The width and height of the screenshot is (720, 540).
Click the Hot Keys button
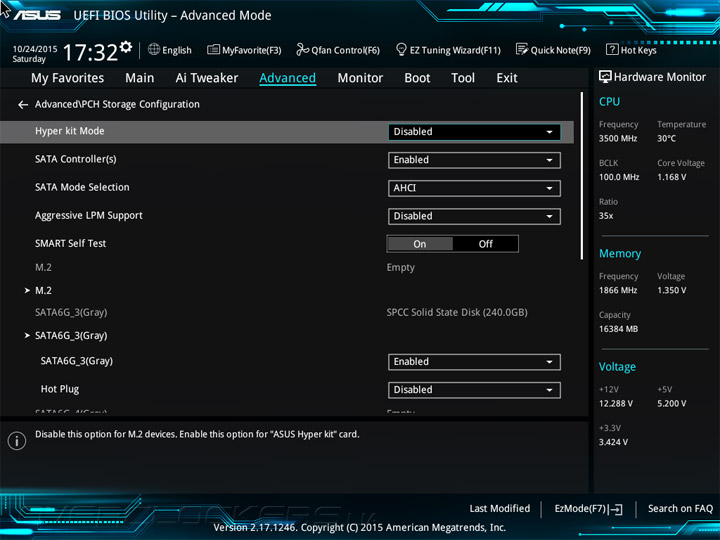tap(631, 50)
